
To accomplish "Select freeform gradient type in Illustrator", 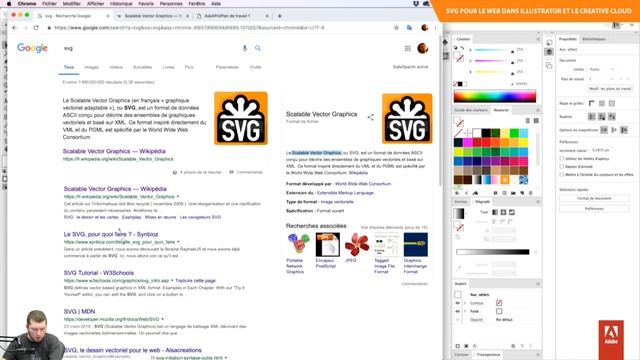I will [511, 212].
